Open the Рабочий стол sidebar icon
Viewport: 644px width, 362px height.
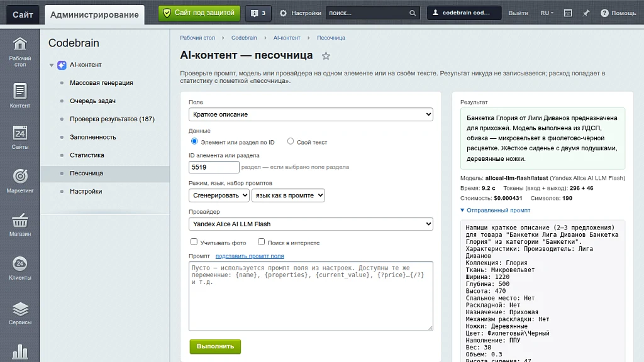pos(19,52)
